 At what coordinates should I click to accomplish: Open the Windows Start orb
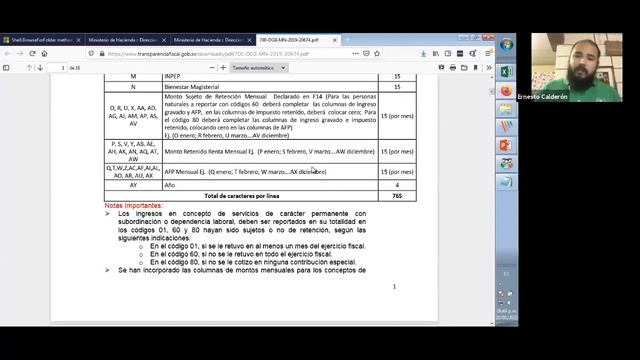pyautogui.click(x=507, y=45)
